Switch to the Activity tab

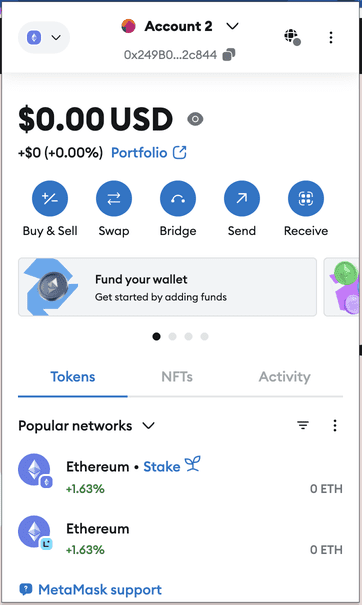click(284, 377)
